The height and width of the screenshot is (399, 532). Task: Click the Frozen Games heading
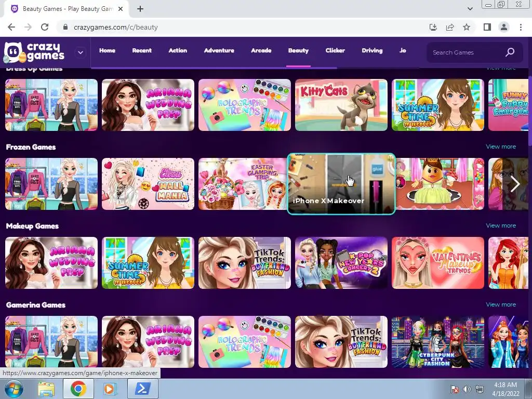pyautogui.click(x=31, y=147)
